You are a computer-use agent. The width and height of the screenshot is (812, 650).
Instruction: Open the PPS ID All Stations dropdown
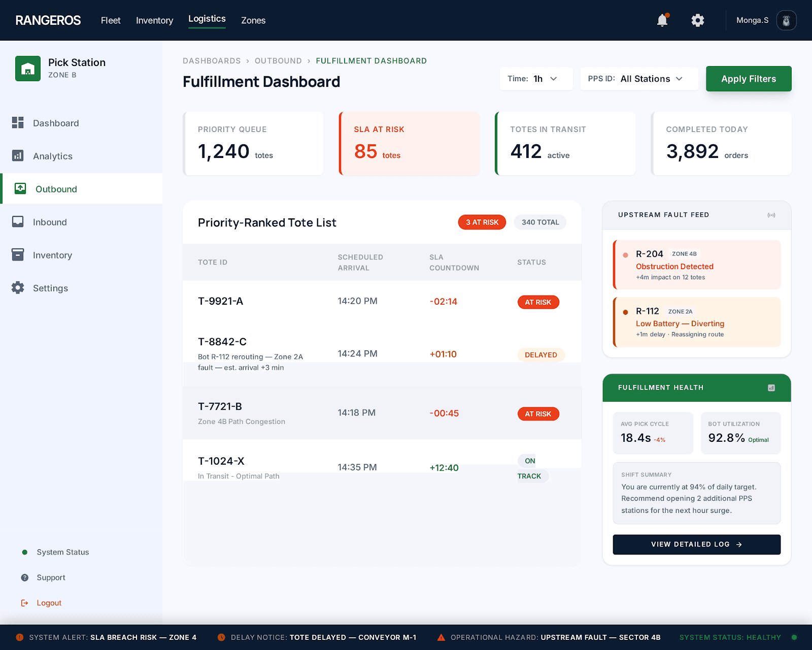[x=639, y=79]
